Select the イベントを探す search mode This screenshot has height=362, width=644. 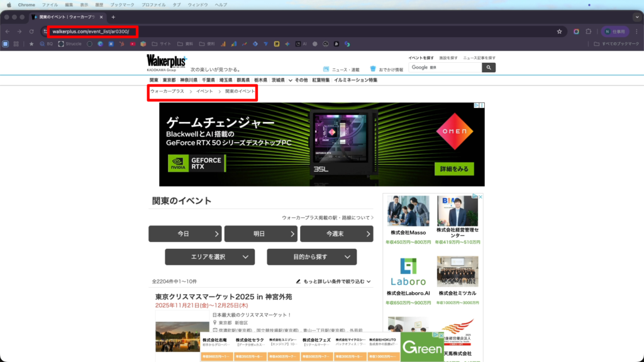click(x=421, y=58)
